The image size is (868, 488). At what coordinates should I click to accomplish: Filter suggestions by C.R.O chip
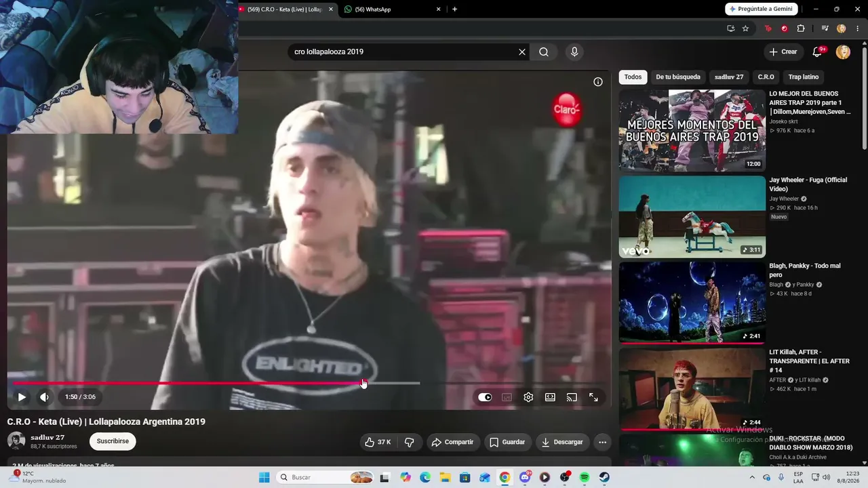[x=766, y=77]
